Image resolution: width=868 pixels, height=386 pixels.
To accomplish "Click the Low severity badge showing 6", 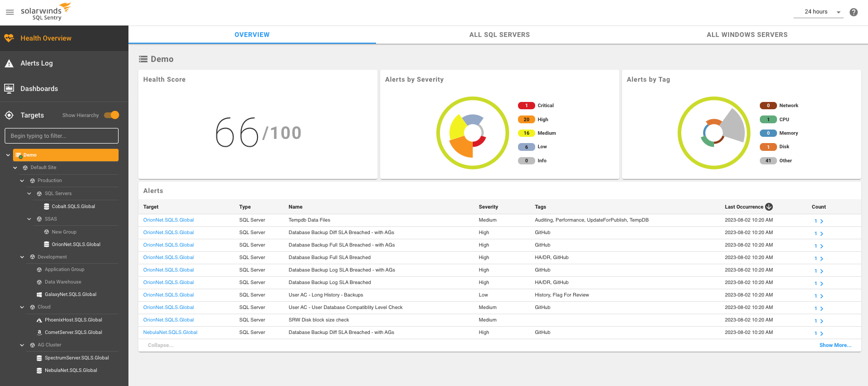I will (526, 147).
